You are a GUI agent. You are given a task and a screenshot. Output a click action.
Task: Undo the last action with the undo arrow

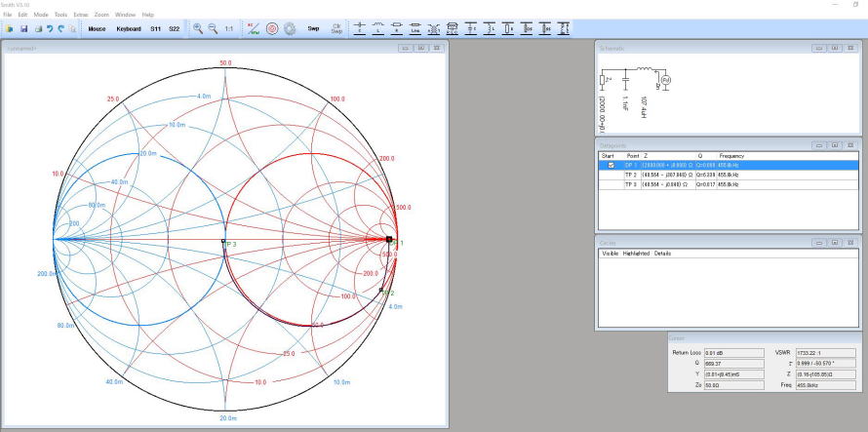point(50,29)
